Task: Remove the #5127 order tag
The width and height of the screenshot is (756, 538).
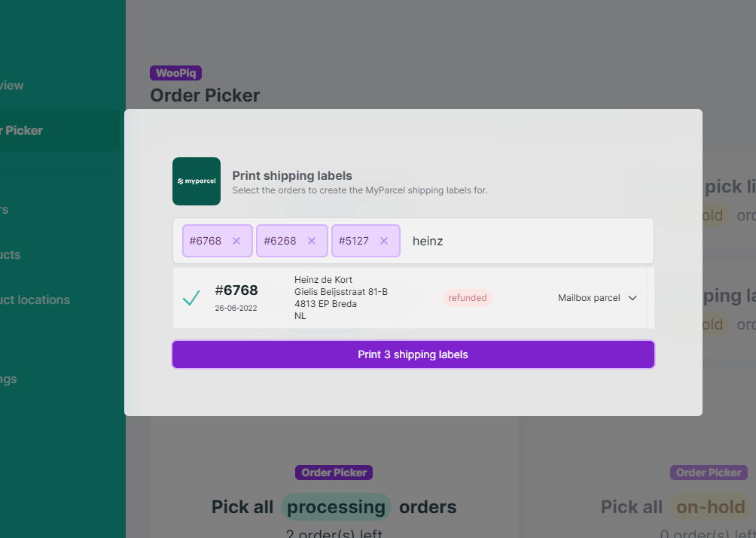Action: 384,241
